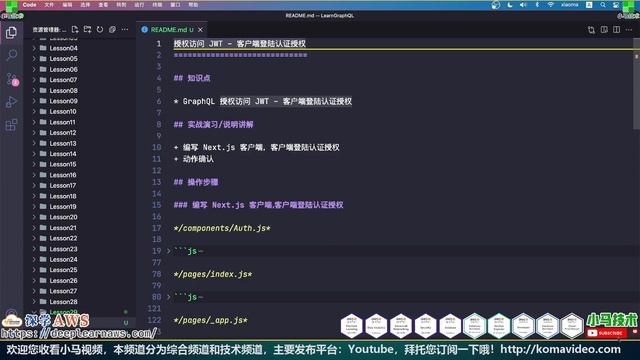The image size is (640, 360).
Task: Open the Search view in activity bar
Action: [11, 55]
